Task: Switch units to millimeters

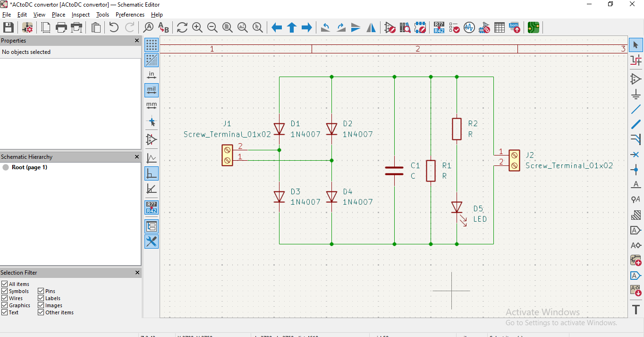Action: pyautogui.click(x=152, y=105)
